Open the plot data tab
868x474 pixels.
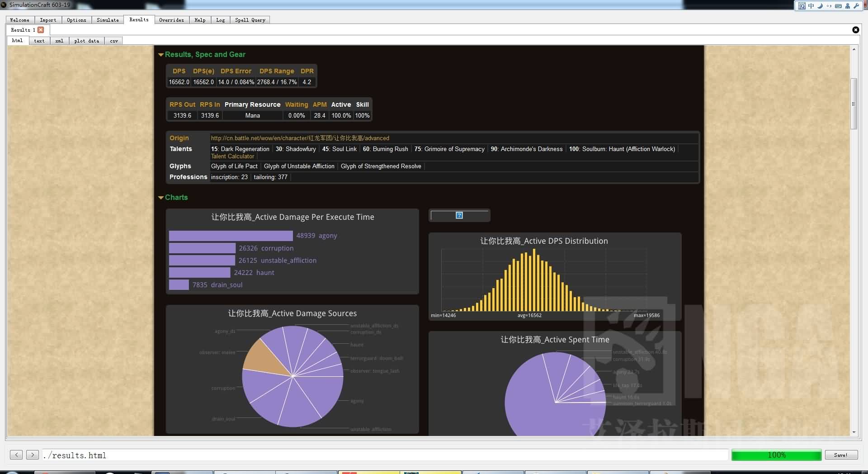pyautogui.click(x=86, y=41)
